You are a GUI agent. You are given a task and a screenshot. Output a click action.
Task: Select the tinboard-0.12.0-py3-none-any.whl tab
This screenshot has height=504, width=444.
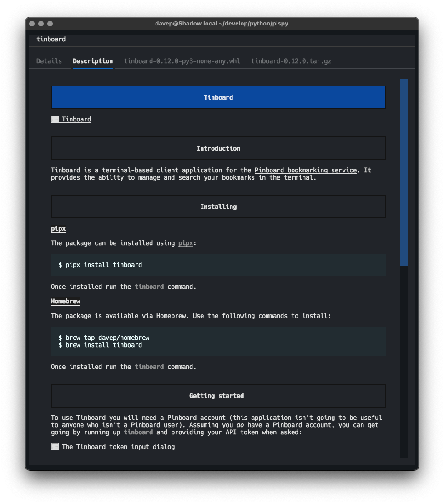pos(182,60)
